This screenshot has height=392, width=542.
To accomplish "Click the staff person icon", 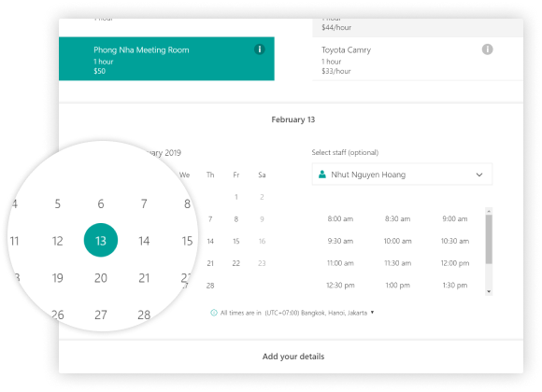I will click(321, 175).
